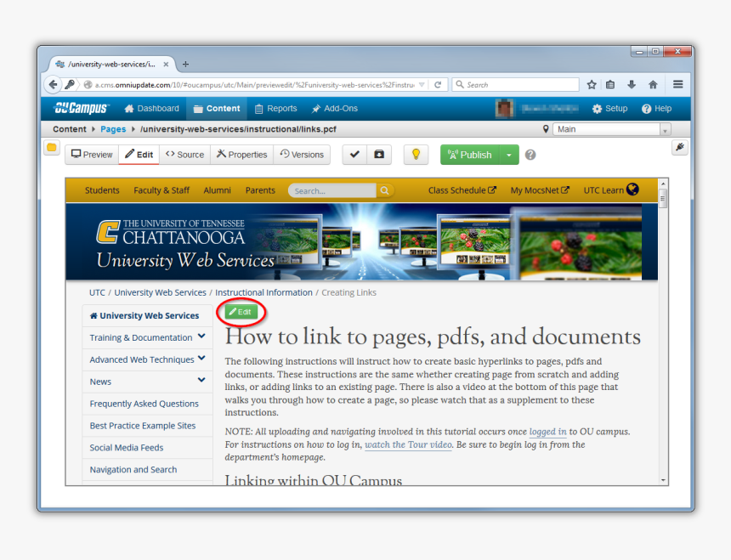Click the scrollbar down arrow of page preview
This screenshot has width=731, height=560.
click(x=663, y=480)
